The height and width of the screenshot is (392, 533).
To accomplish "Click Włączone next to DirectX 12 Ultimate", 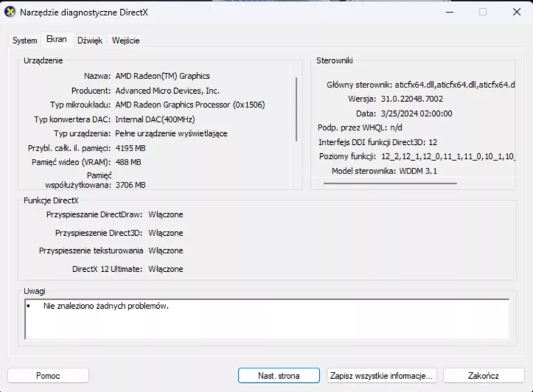I will pyautogui.click(x=166, y=269).
